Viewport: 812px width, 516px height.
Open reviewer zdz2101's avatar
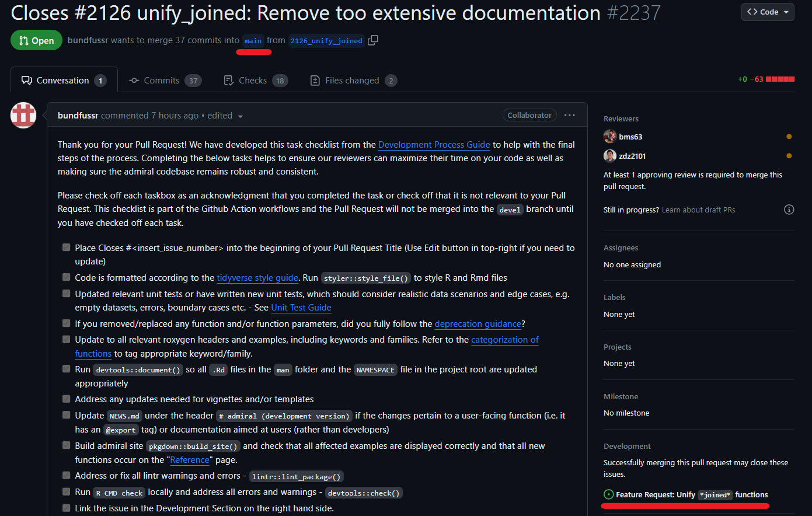click(610, 156)
